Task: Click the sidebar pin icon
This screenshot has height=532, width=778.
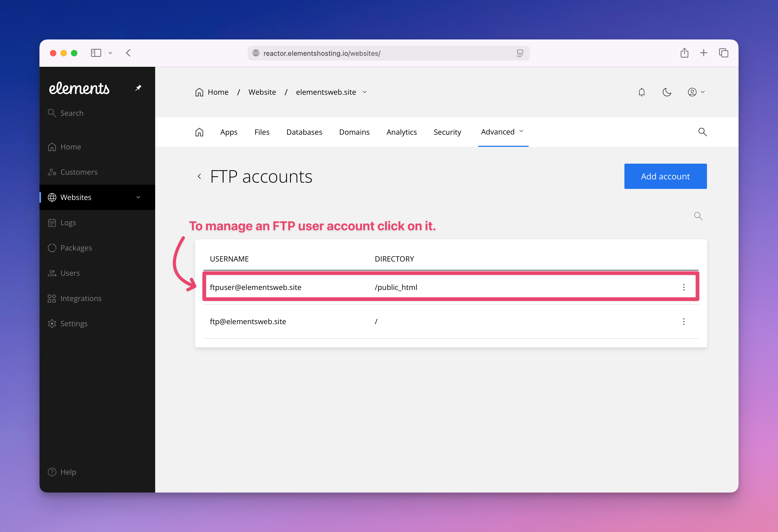Action: [138, 88]
